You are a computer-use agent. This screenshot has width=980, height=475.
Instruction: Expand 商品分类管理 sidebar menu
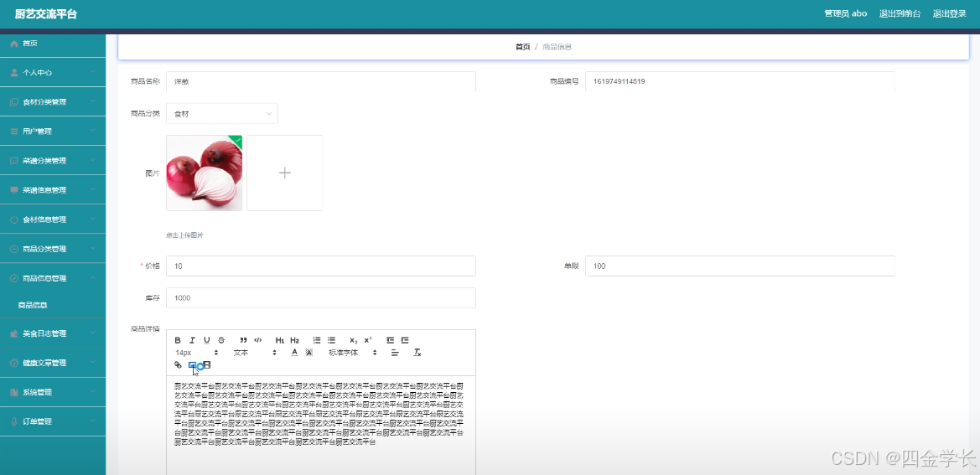pyautogui.click(x=53, y=249)
